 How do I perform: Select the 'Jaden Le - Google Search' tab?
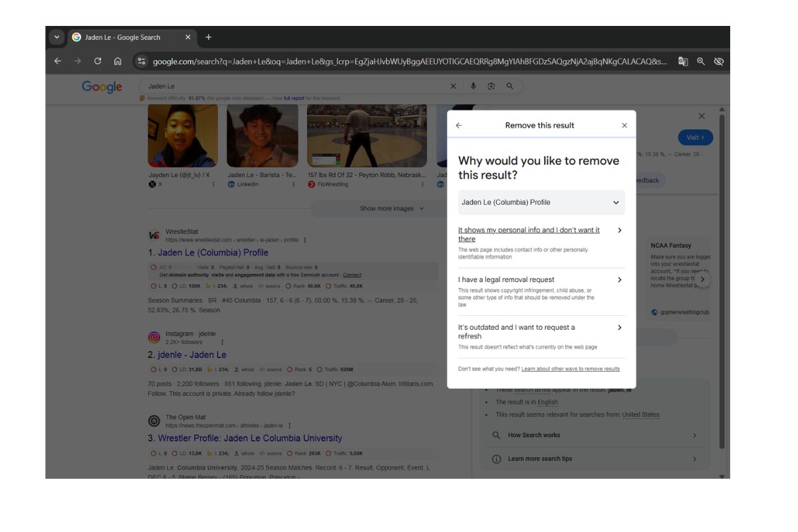pos(131,37)
